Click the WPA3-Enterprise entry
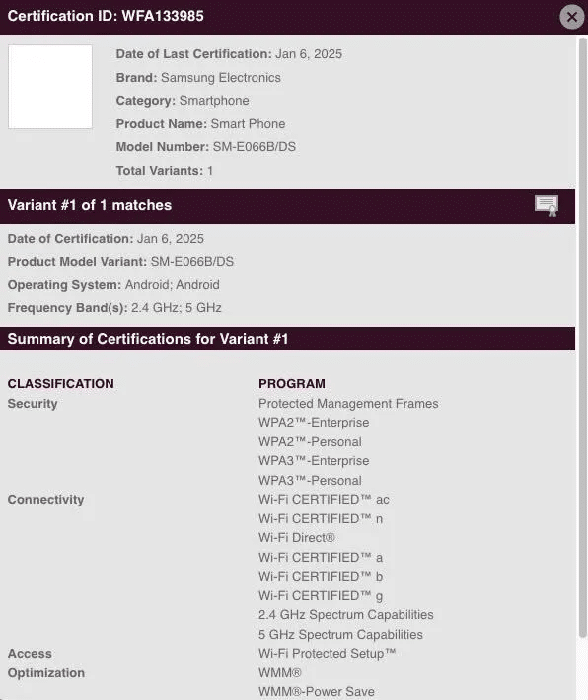This screenshot has width=588, height=700. (x=314, y=461)
